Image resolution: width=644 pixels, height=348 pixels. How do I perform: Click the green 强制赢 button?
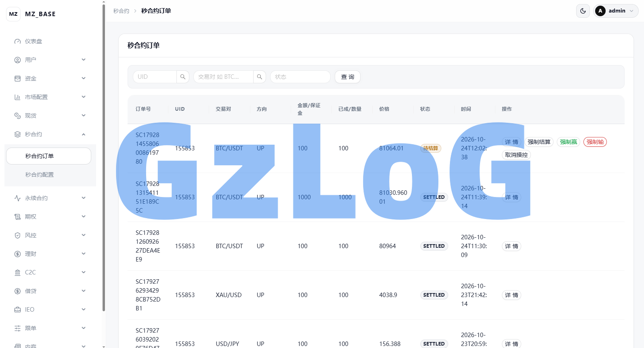[x=568, y=142]
